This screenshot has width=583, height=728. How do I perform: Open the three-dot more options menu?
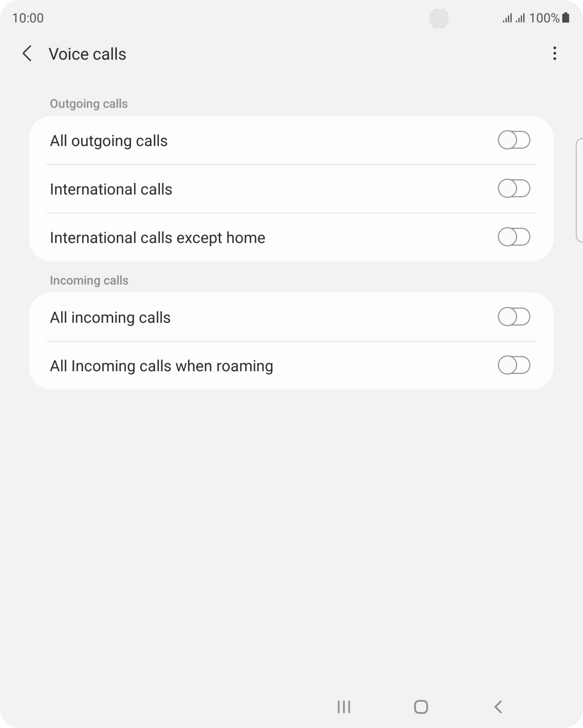coord(554,54)
